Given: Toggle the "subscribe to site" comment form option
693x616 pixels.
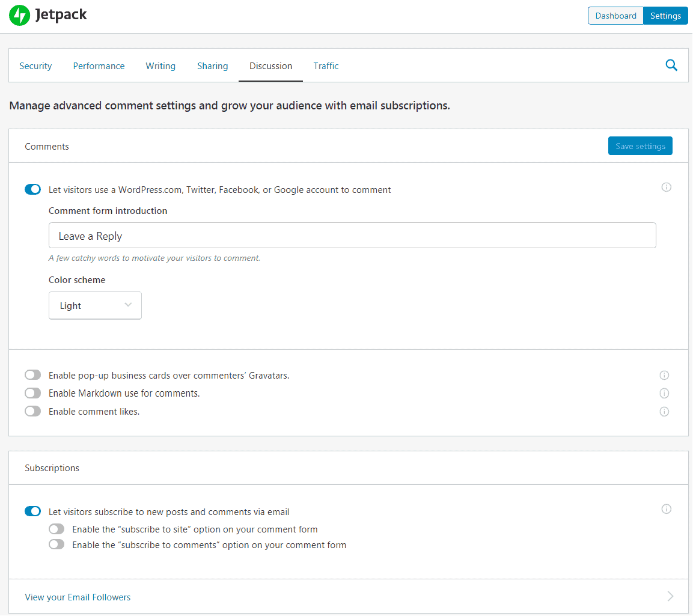Looking at the screenshot, I should 56,529.
